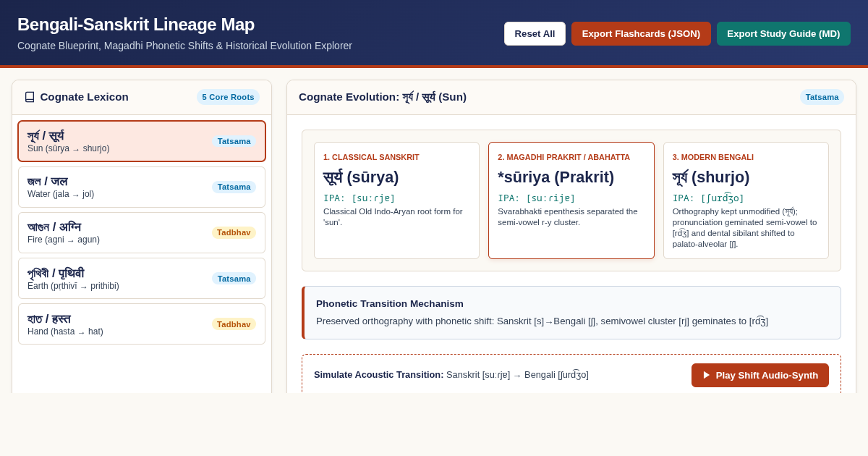Click the Reset All button
The image size is (868, 456).
tap(535, 33)
